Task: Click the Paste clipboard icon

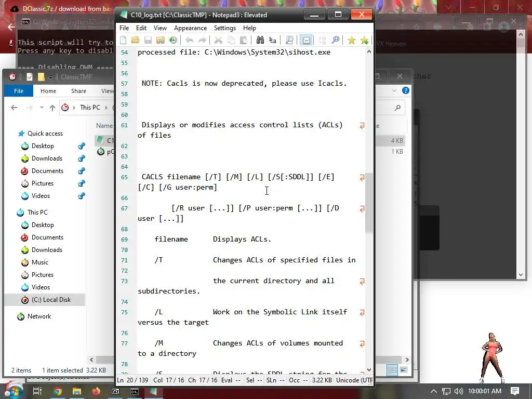Action: click(243, 41)
